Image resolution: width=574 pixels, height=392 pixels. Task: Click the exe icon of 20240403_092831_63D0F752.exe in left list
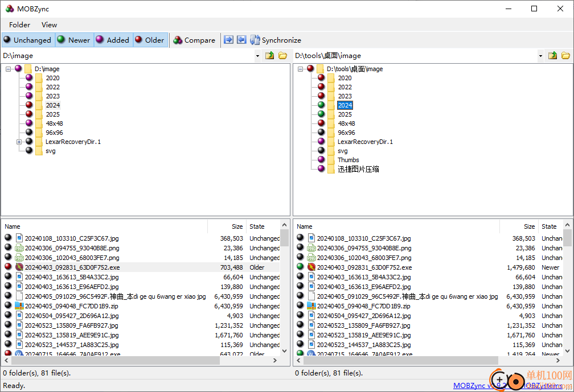[x=19, y=267]
